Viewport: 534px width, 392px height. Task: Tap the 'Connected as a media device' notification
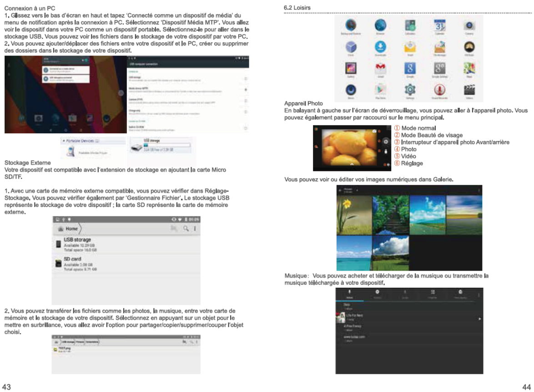[x=66, y=70]
